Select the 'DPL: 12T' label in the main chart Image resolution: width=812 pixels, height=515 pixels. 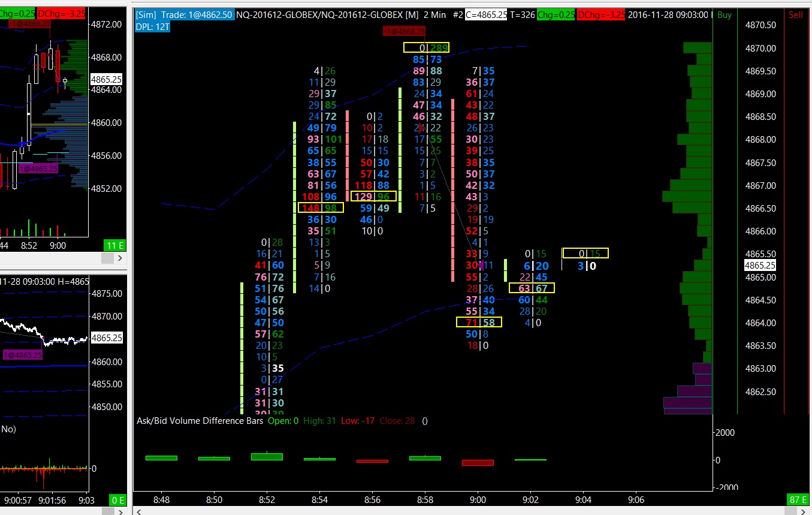[153, 28]
